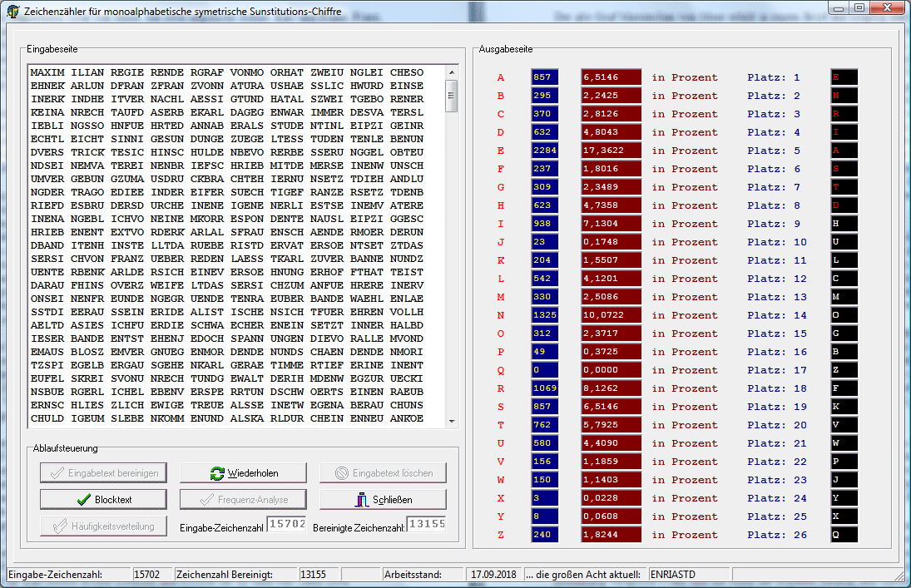The image size is (911, 588).
Task: Click the word ANKOE in the text area
Action: point(407,418)
